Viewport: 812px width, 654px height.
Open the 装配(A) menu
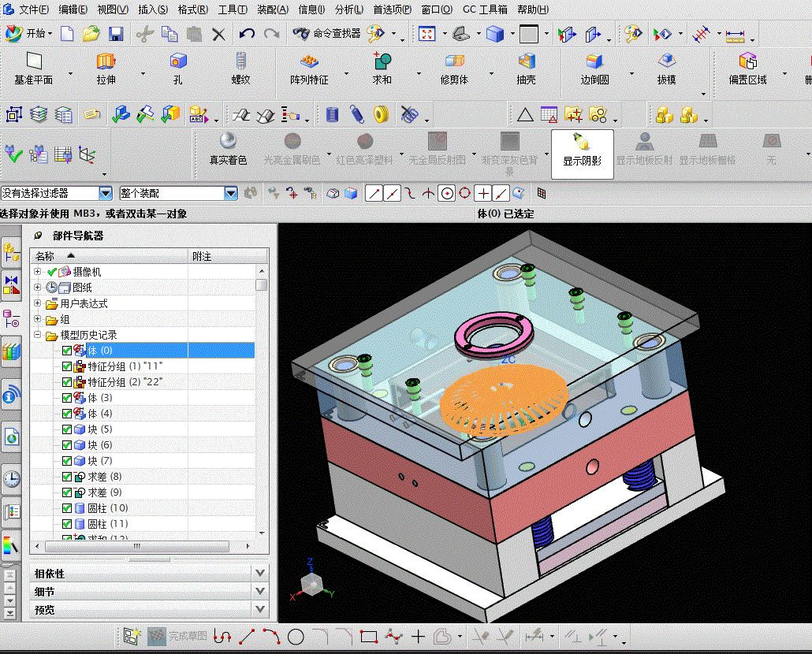(x=273, y=9)
